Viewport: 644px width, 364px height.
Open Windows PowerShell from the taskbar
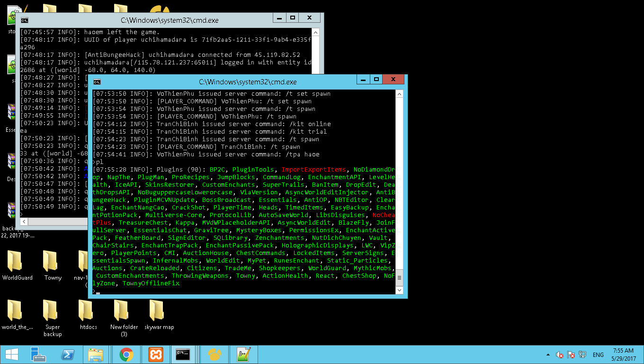coord(68,354)
